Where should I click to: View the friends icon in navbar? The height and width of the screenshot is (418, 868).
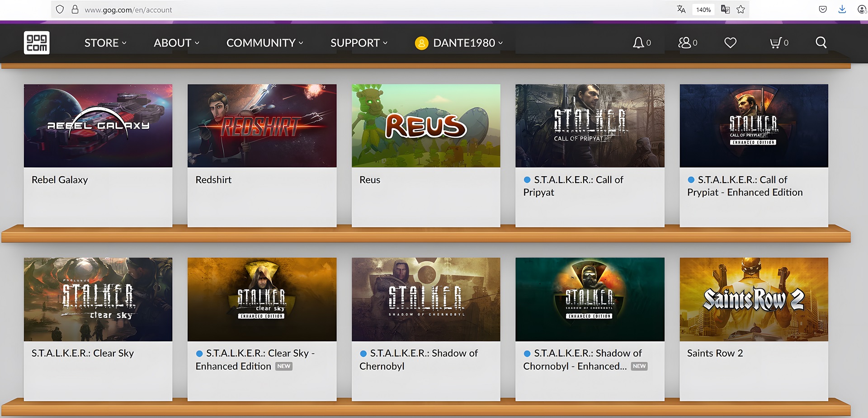(x=684, y=42)
